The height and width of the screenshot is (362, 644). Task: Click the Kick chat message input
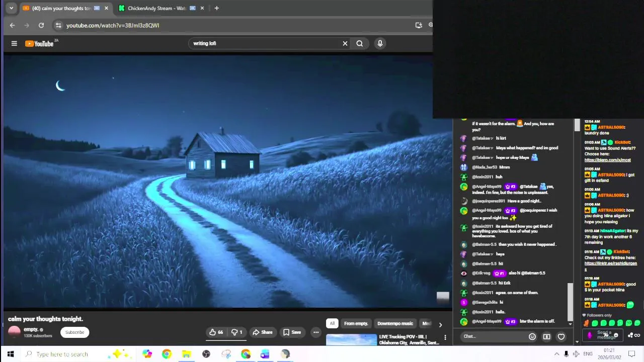click(493, 337)
